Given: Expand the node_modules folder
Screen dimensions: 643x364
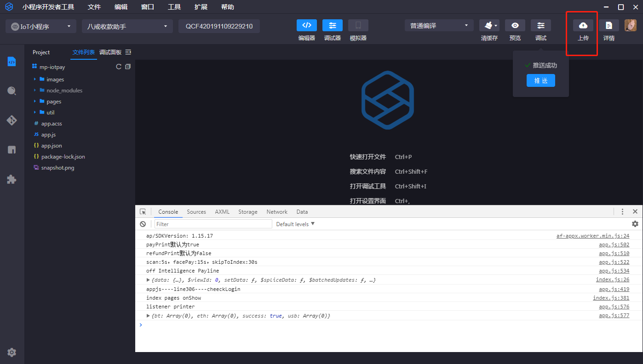Looking at the screenshot, I should tap(34, 91).
